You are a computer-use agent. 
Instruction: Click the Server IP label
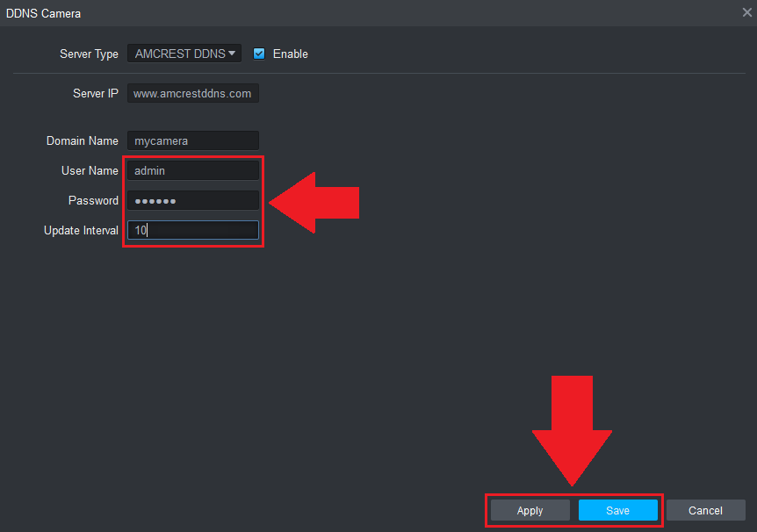95,93
